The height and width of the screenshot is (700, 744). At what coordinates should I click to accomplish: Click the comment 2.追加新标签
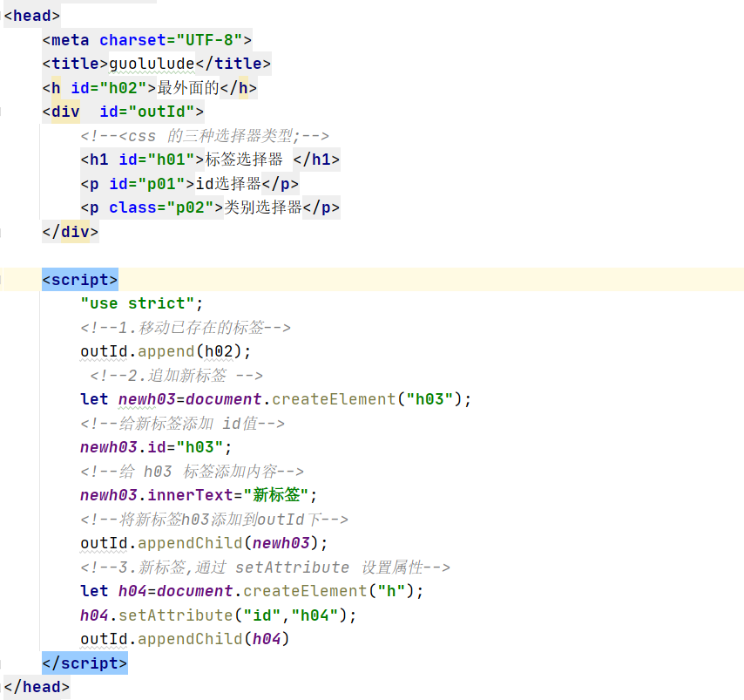pos(176,376)
